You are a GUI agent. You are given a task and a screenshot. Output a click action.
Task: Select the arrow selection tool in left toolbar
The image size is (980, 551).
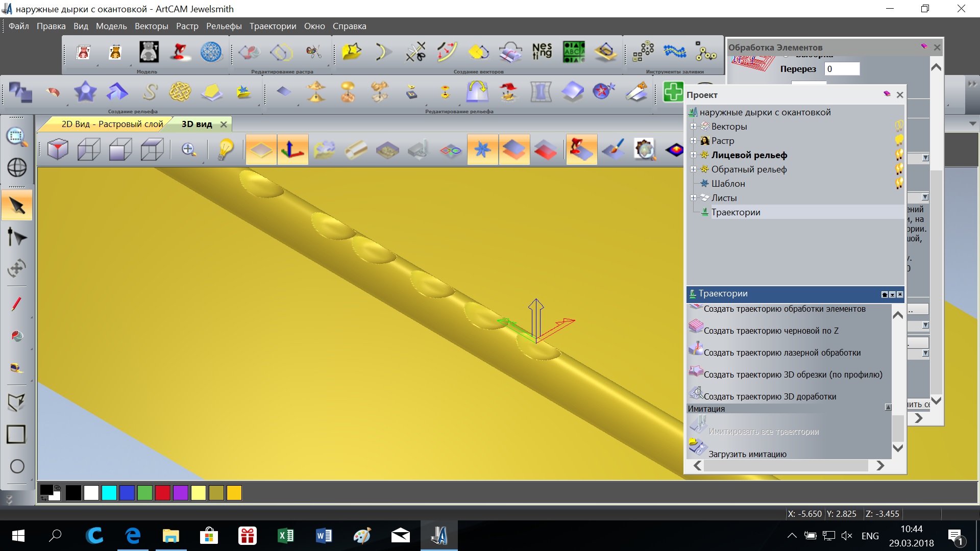[17, 206]
